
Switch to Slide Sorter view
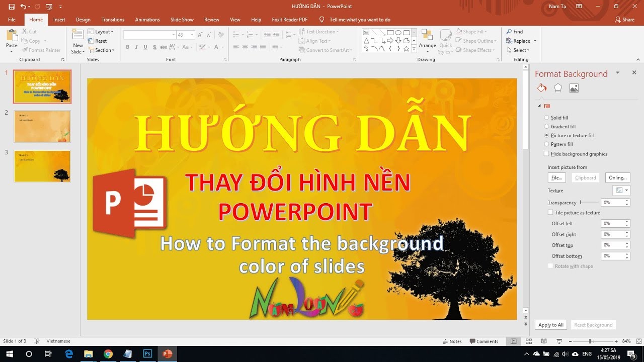click(529, 341)
